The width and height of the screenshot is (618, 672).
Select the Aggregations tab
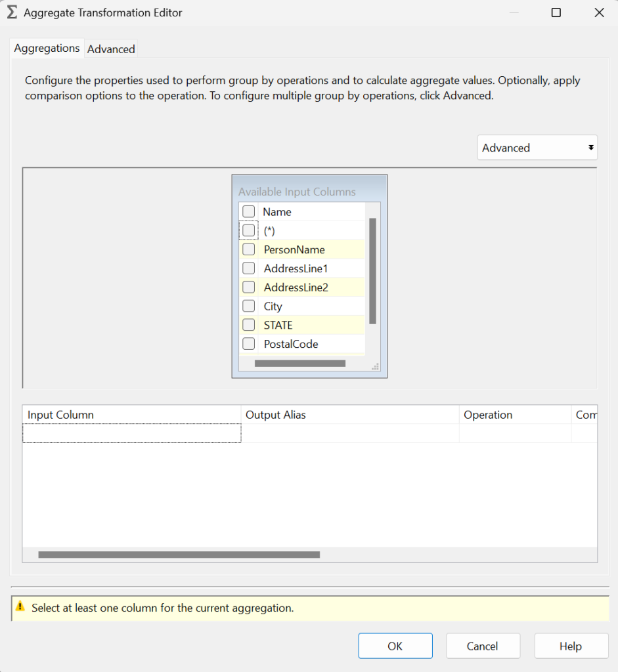[x=47, y=49]
